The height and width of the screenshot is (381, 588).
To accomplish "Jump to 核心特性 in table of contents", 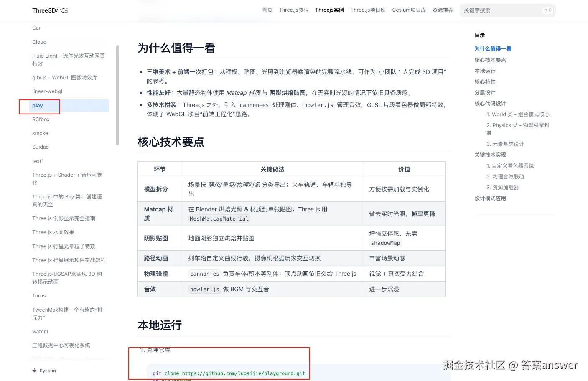I will tap(485, 82).
